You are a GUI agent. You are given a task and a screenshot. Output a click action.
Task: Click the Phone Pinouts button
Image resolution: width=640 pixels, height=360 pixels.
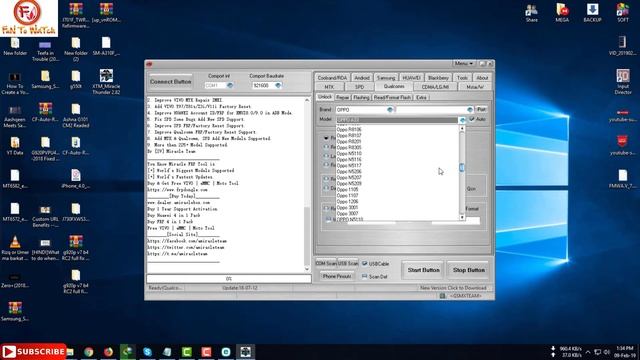pos(337,276)
